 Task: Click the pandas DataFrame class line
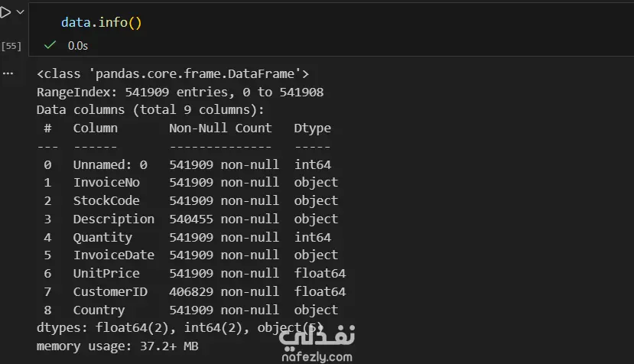point(173,73)
